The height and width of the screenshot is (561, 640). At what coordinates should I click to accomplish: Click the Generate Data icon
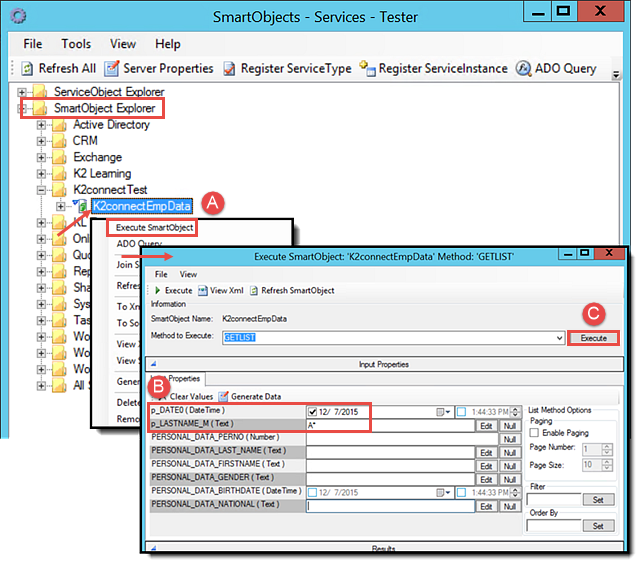(225, 396)
